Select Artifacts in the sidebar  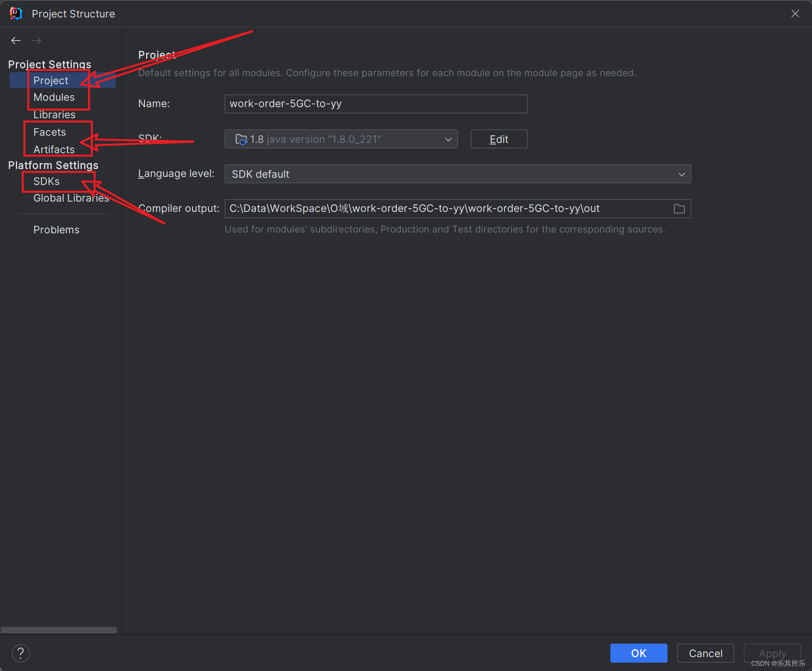click(x=54, y=150)
